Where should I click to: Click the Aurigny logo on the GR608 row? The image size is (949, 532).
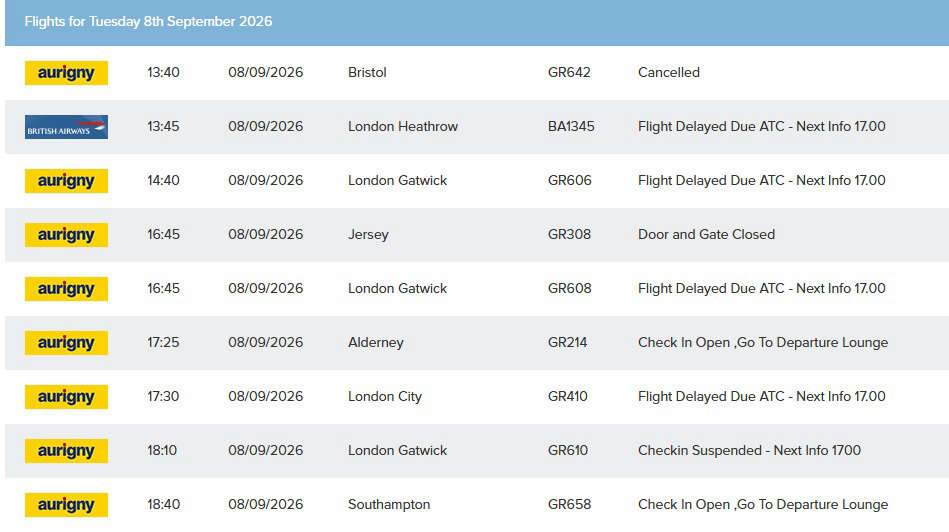pyautogui.click(x=66, y=289)
